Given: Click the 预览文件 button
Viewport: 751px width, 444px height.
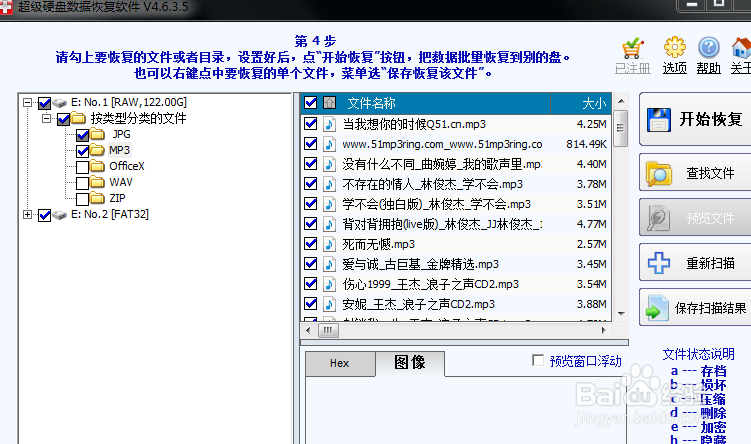Looking at the screenshot, I should click(x=695, y=218).
